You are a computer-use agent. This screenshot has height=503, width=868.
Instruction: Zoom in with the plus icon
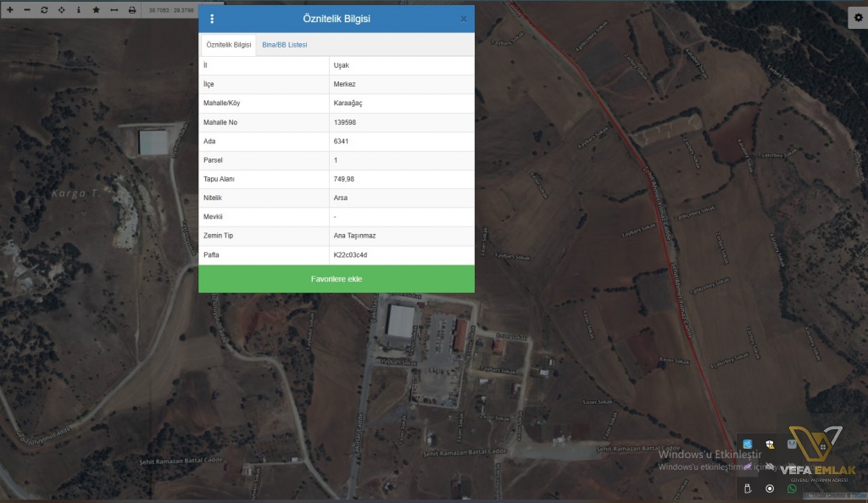click(x=9, y=9)
